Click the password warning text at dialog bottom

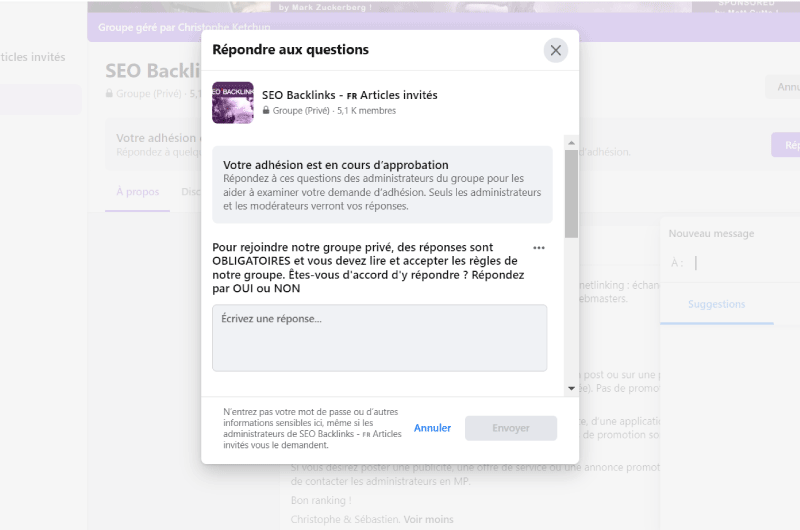tap(312, 428)
